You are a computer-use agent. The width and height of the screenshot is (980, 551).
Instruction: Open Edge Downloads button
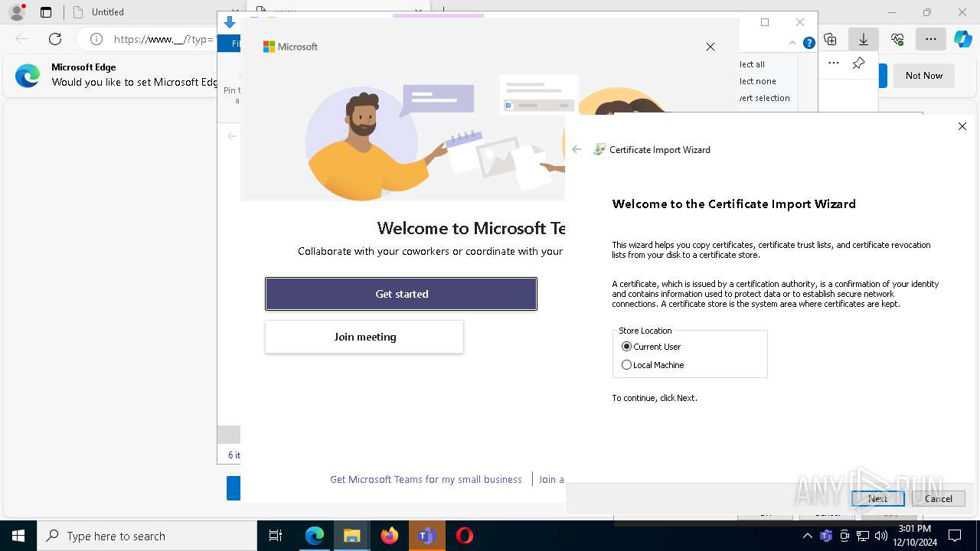(x=863, y=39)
